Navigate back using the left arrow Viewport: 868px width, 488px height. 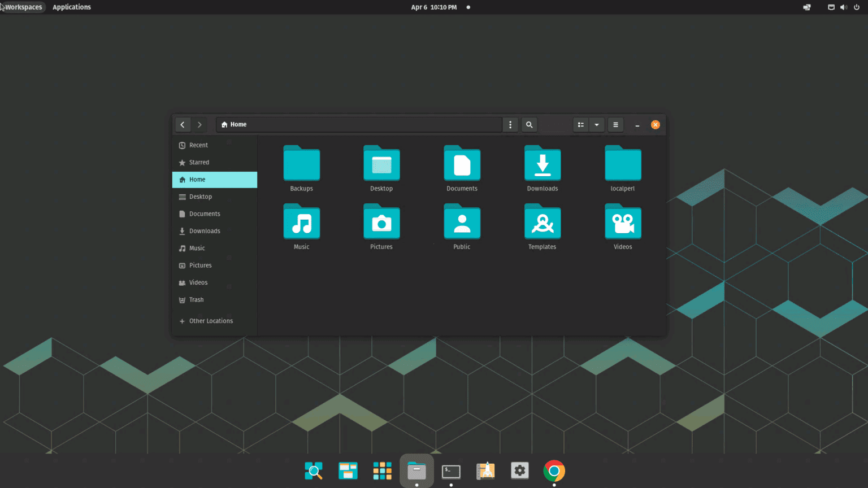182,124
